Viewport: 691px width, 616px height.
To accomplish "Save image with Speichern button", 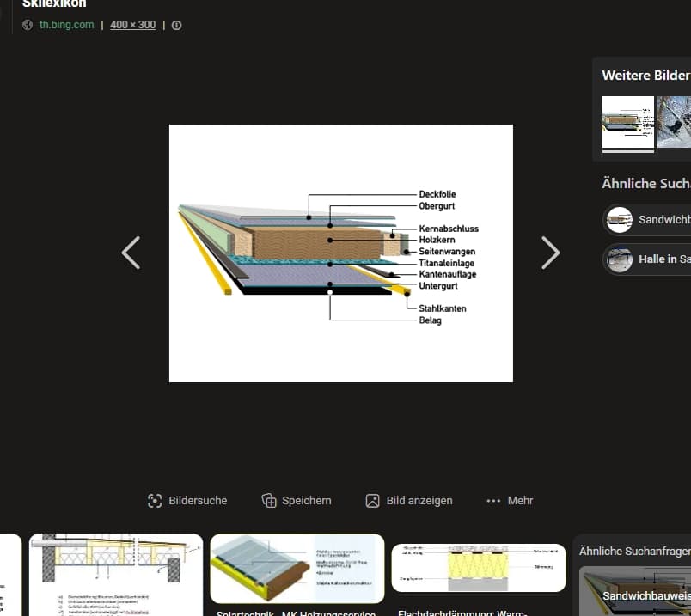I will pyautogui.click(x=297, y=501).
